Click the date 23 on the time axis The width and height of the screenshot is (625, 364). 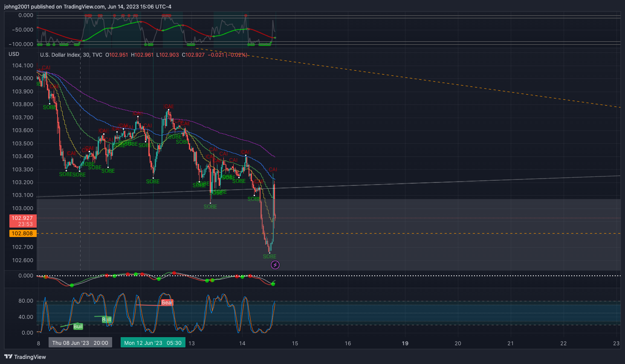coord(616,344)
